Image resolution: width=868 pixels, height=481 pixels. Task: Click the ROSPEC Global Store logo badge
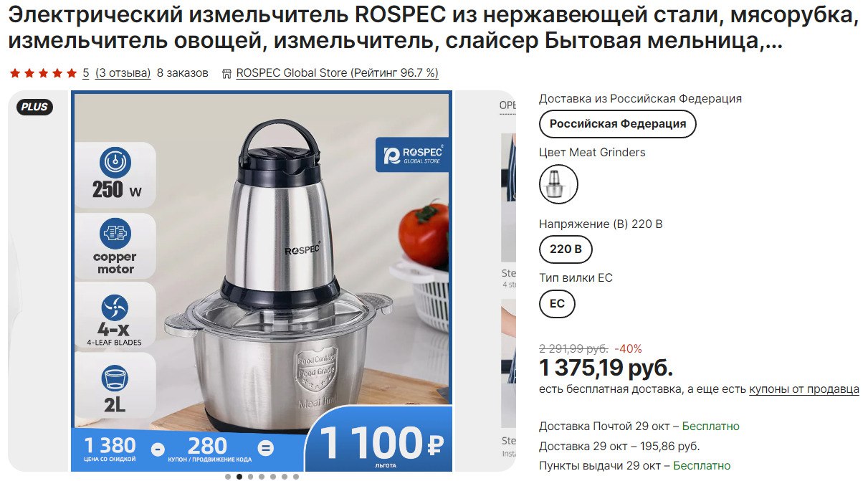pos(413,156)
